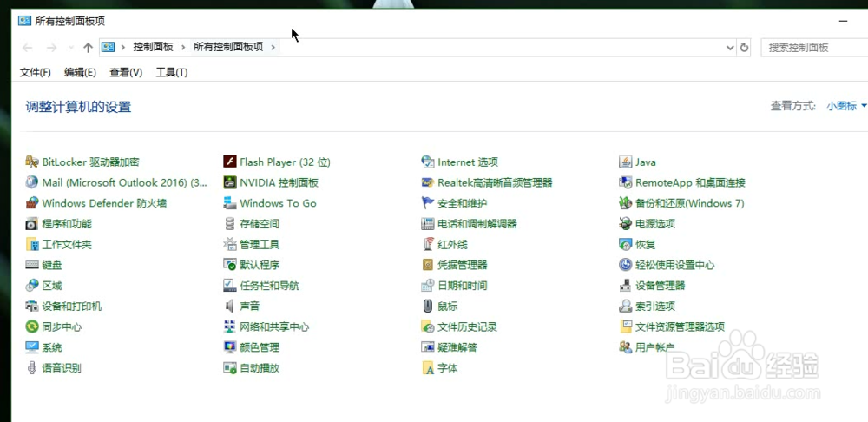The image size is (868, 422).
Task: Click the 用户帐户 users icon
Action: [626, 347]
